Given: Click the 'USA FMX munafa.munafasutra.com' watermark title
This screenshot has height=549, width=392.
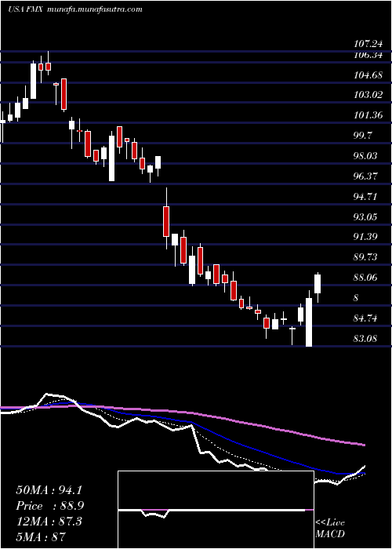Looking at the screenshot, I should [x=75, y=9].
